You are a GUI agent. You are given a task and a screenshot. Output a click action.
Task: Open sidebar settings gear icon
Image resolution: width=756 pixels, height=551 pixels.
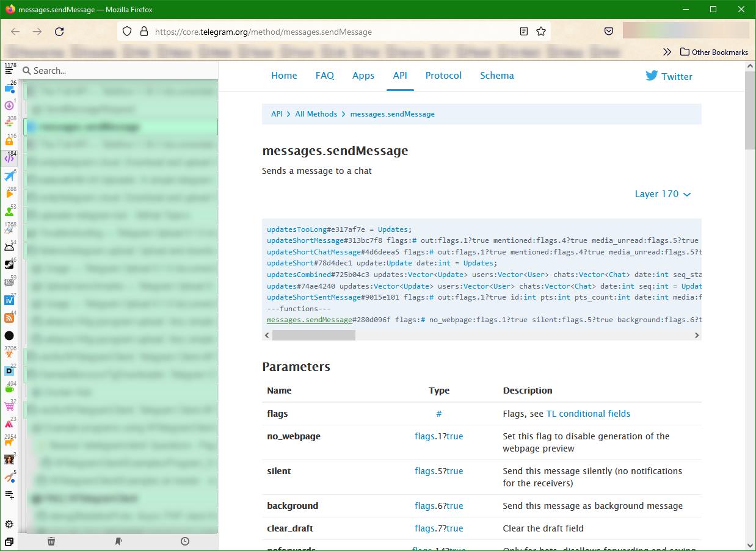9,524
